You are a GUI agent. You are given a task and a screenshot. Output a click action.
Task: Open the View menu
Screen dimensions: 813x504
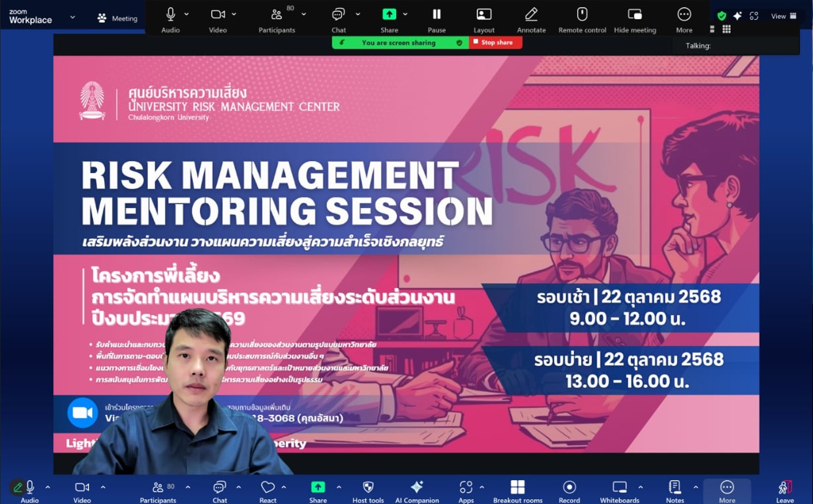pos(783,16)
